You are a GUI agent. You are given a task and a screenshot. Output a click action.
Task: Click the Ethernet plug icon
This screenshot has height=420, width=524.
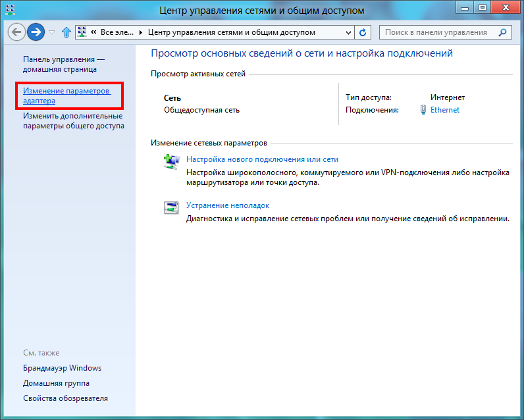pyautogui.click(x=423, y=110)
